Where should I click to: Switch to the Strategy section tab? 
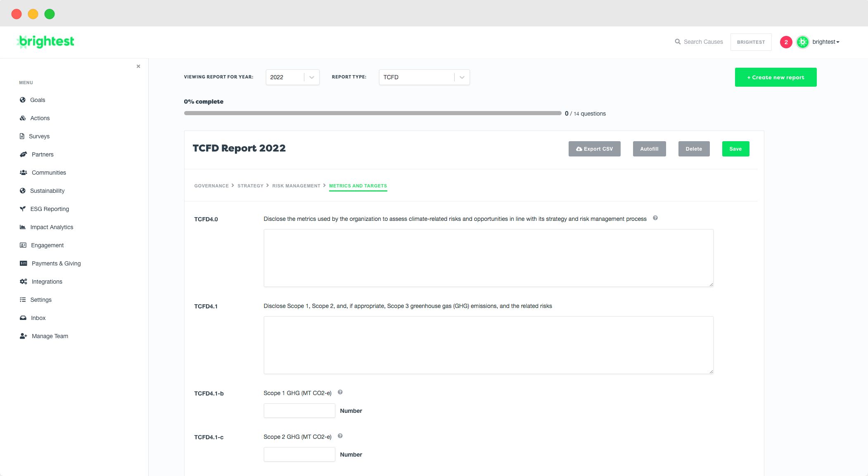click(250, 186)
